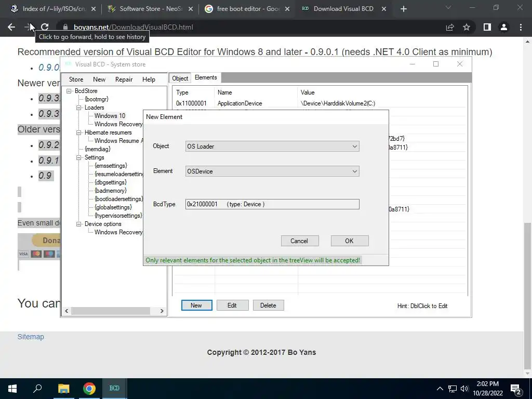Select {emssettings} in the tree
The image size is (532, 399).
111,166
